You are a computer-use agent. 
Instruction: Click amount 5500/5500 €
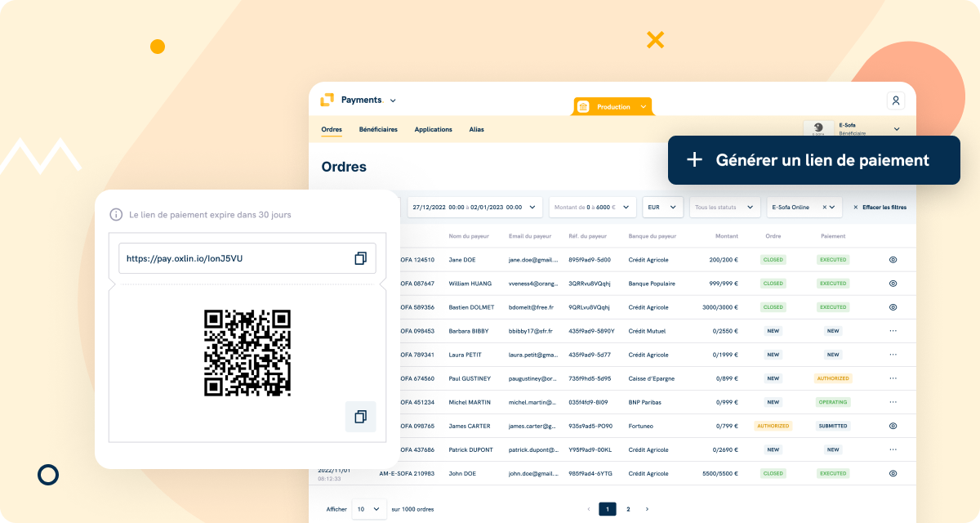coord(720,473)
